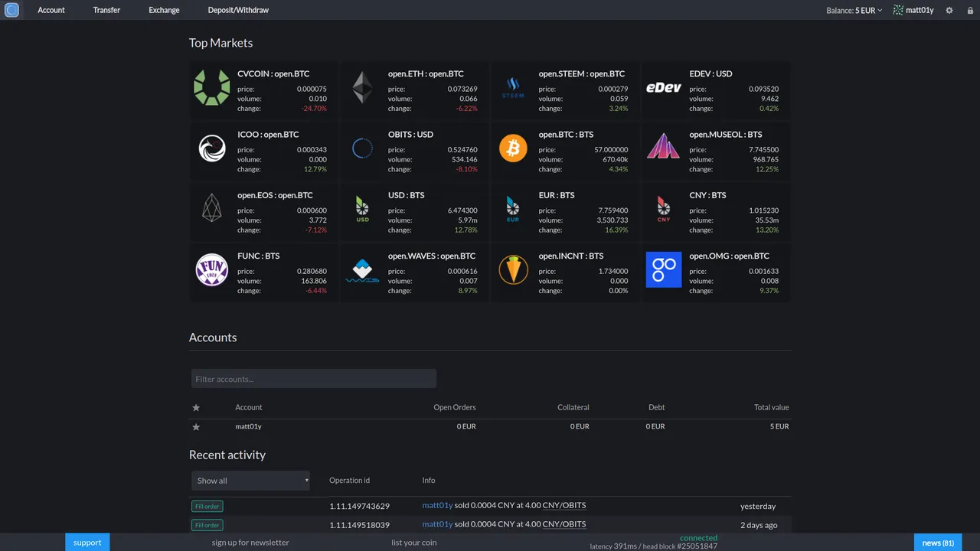Open the eDev market logo
Screen dimensions: 980x551
click(x=664, y=88)
